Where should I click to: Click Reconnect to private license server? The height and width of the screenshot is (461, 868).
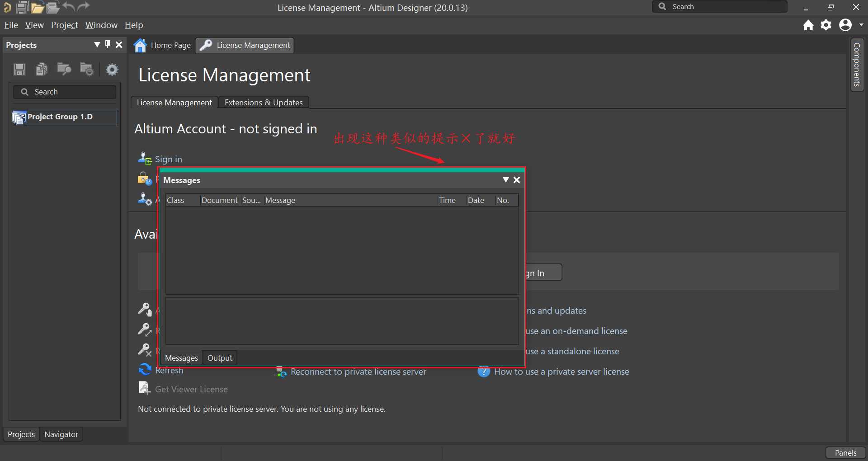coord(358,372)
